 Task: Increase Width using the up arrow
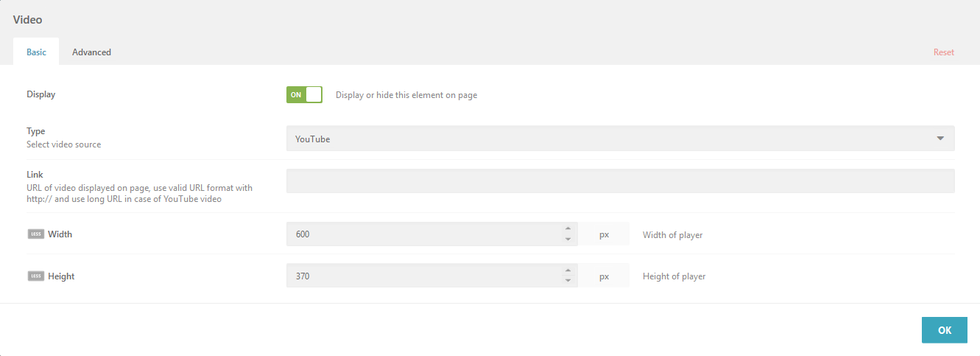coord(568,229)
